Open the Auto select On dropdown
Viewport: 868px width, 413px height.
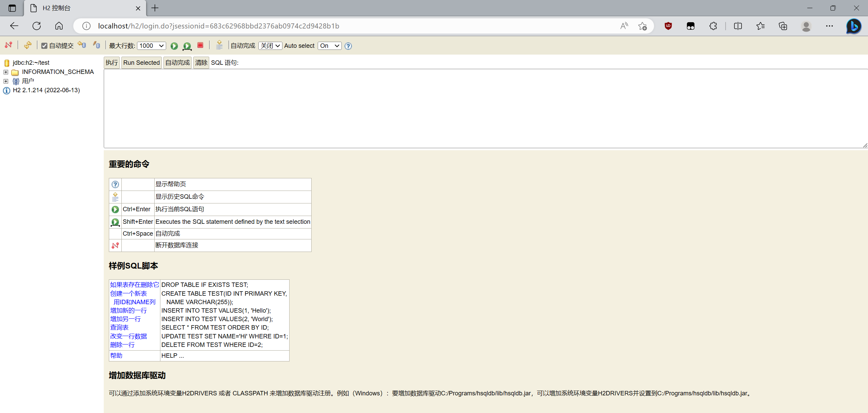pos(329,46)
